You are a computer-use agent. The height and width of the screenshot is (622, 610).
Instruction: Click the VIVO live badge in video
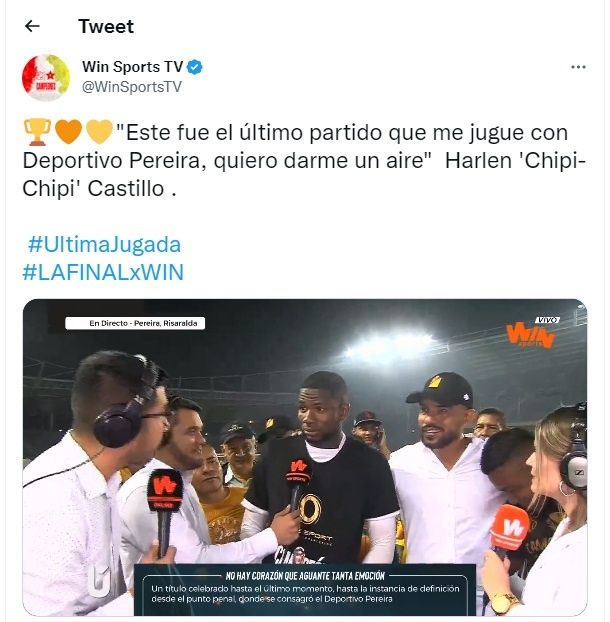[x=547, y=320]
